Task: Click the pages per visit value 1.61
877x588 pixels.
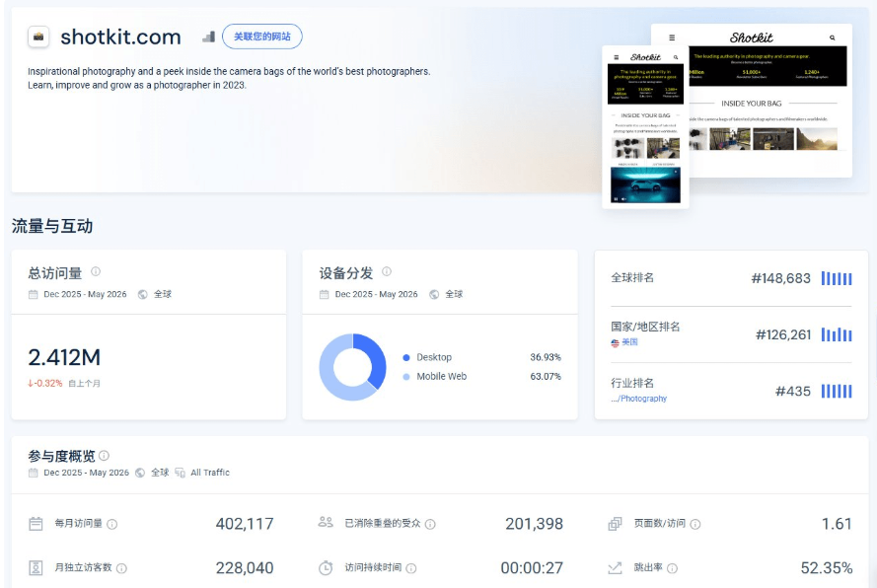Action: point(837,524)
